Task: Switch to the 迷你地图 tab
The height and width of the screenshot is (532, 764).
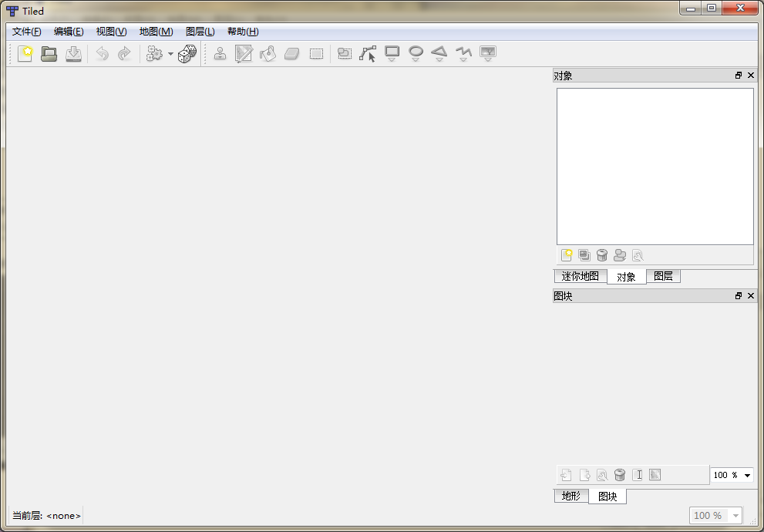Action: tap(581, 276)
